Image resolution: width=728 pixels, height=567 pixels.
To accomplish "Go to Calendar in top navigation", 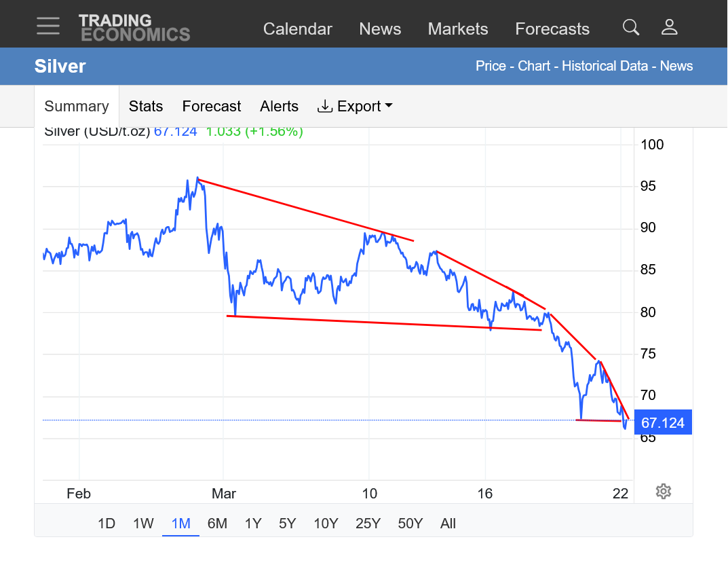I will click(298, 29).
